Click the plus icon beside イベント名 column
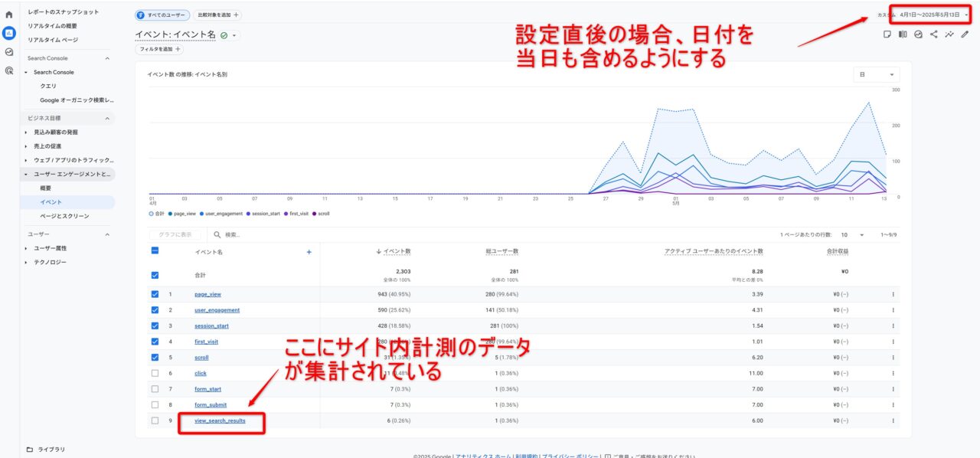 click(x=309, y=252)
